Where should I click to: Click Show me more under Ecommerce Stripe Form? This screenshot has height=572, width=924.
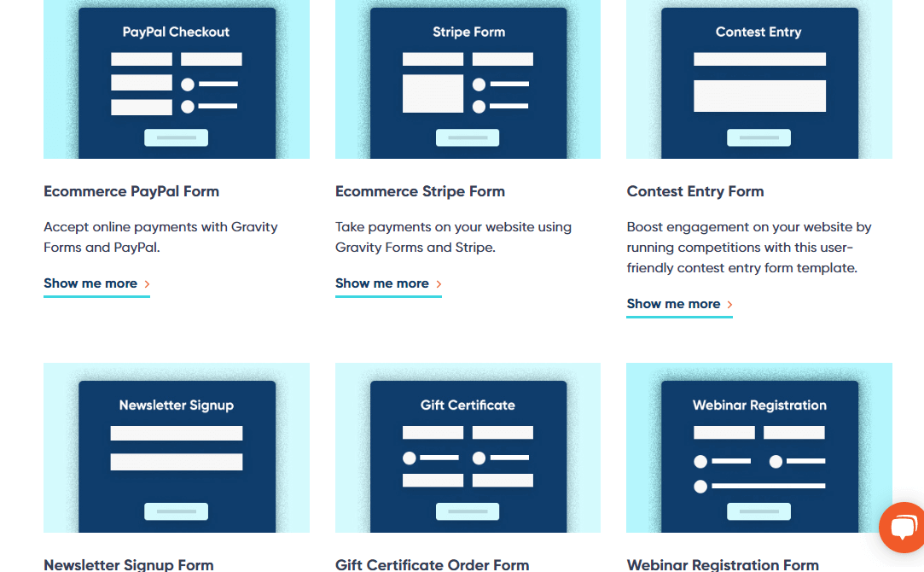pos(382,283)
